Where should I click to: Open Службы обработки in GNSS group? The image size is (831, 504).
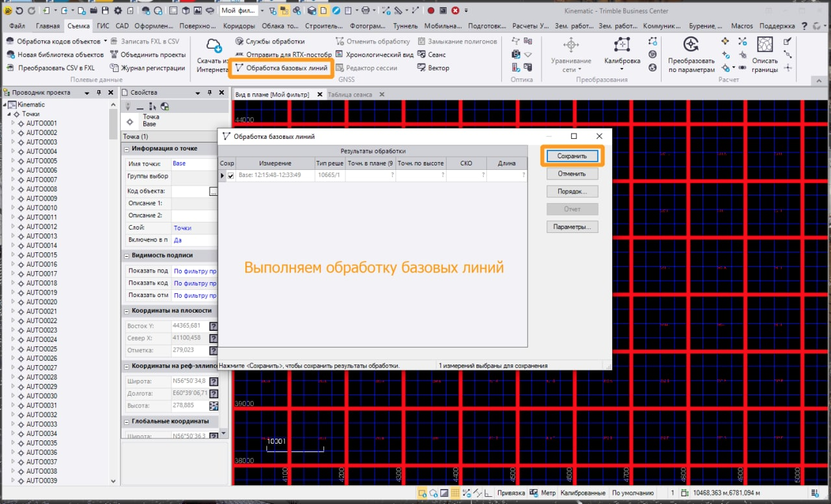(275, 42)
